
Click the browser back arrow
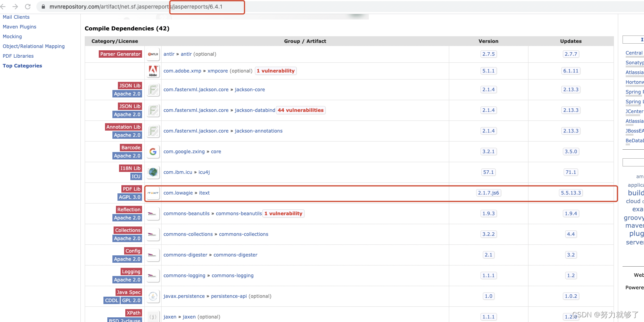click(x=3, y=7)
